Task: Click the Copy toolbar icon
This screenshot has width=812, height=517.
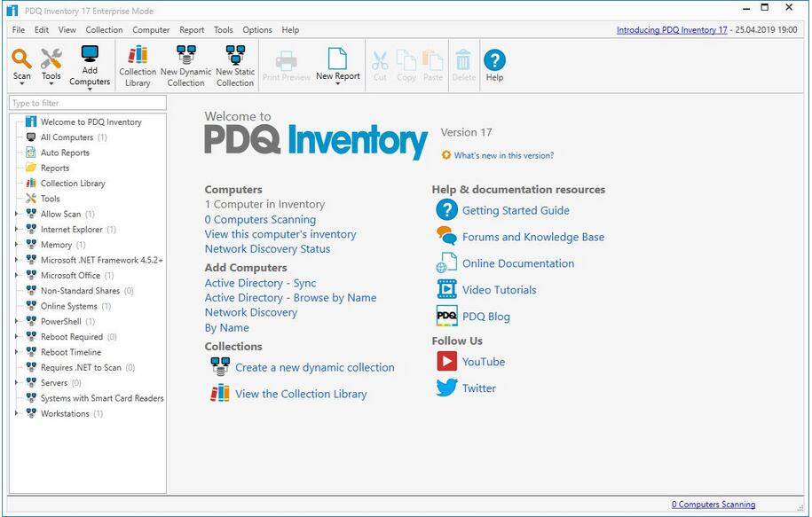Action: 406,60
